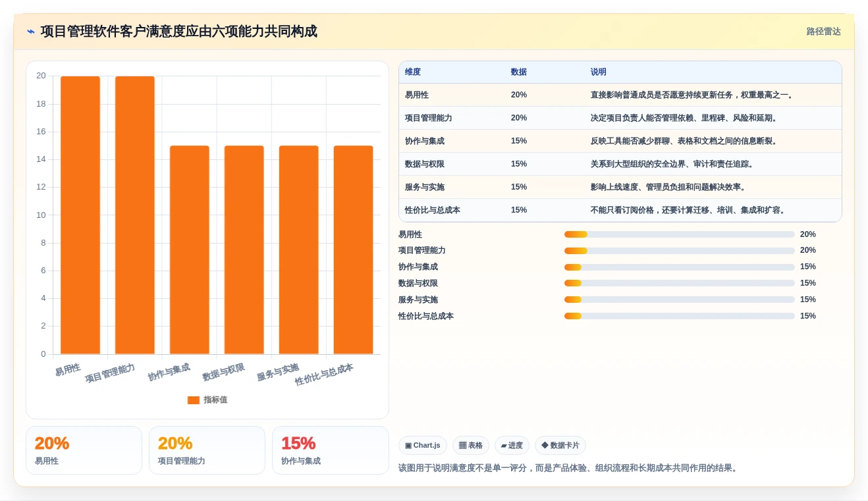Click the lightning bolt icon beside the title
The image size is (868, 501).
click(31, 32)
